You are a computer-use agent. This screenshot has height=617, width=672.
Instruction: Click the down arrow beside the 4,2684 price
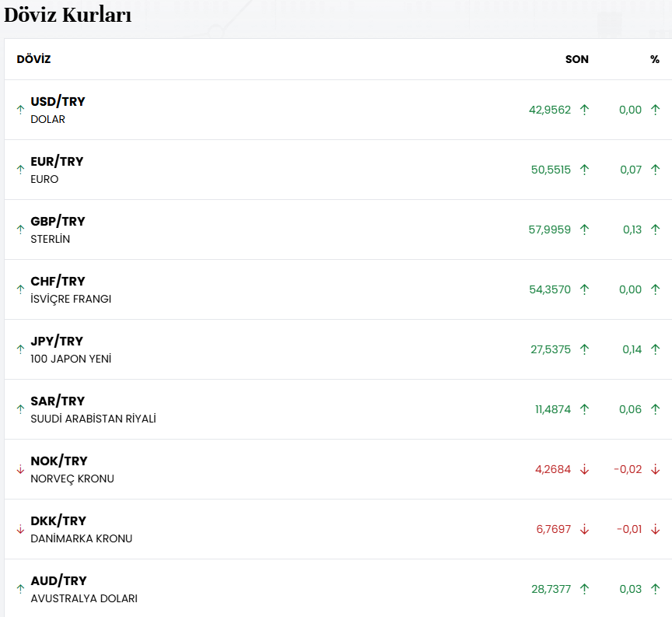pos(584,469)
